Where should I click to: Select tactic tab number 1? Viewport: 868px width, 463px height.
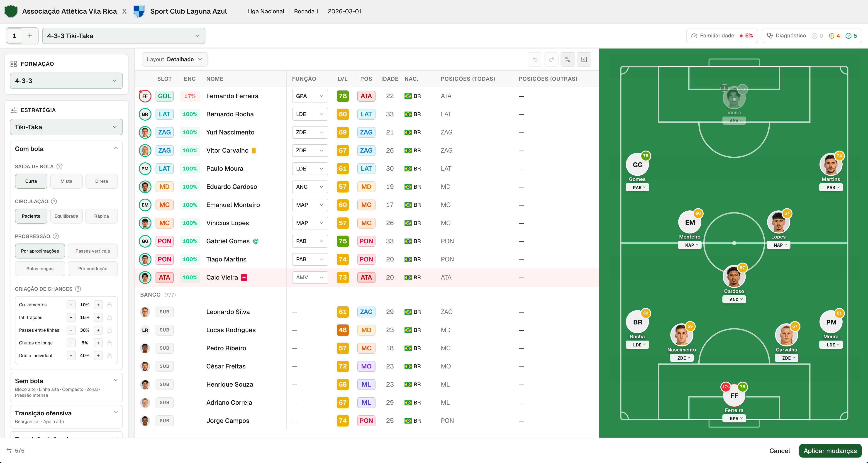[15, 36]
